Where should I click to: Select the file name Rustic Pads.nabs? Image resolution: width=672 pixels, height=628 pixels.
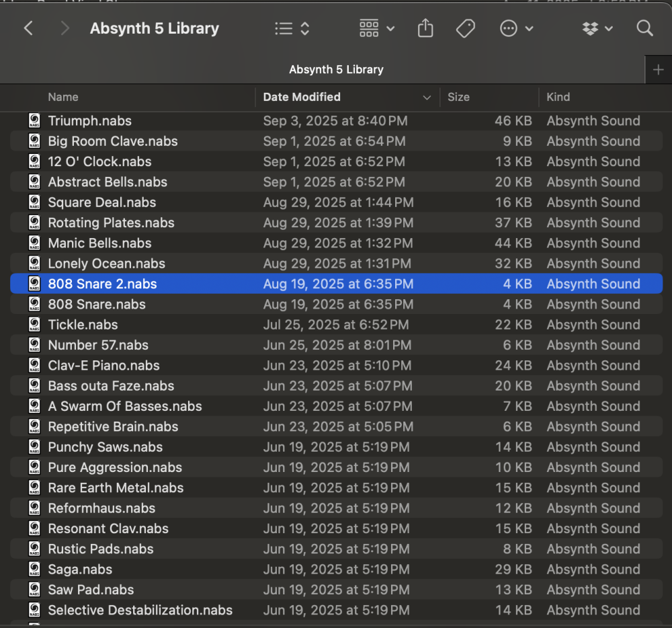coord(101,548)
